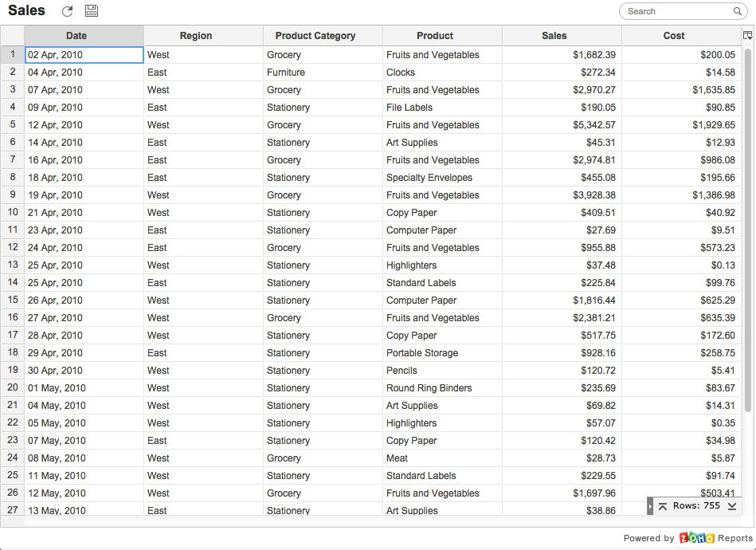Select the 02 Apr, 2010 date cell
The width and height of the screenshot is (756, 550).
[84, 55]
